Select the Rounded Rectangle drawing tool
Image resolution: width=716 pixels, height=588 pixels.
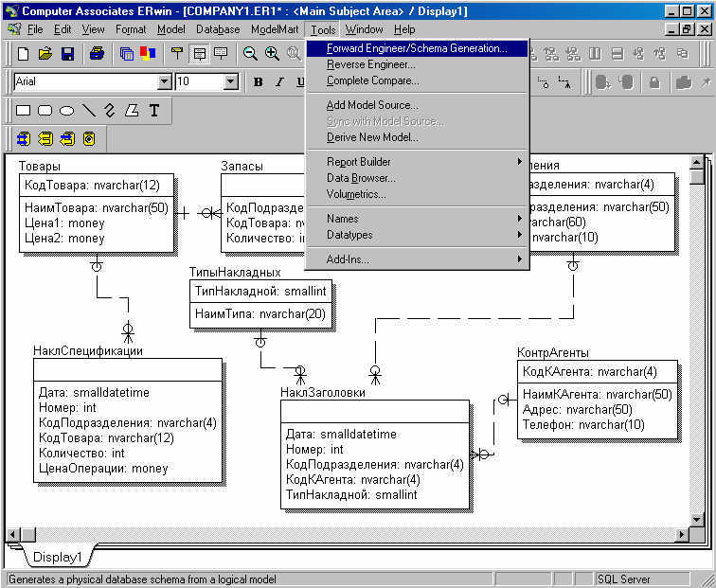[x=45, y=111]
